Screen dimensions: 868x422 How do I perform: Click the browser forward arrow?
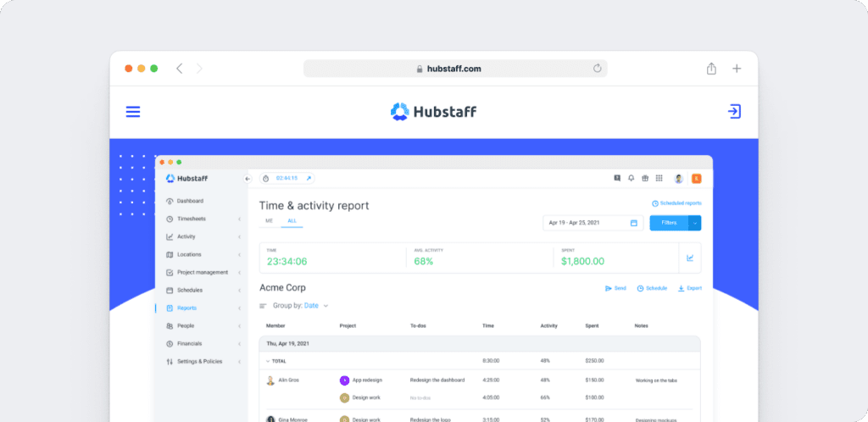click(199, 69)
